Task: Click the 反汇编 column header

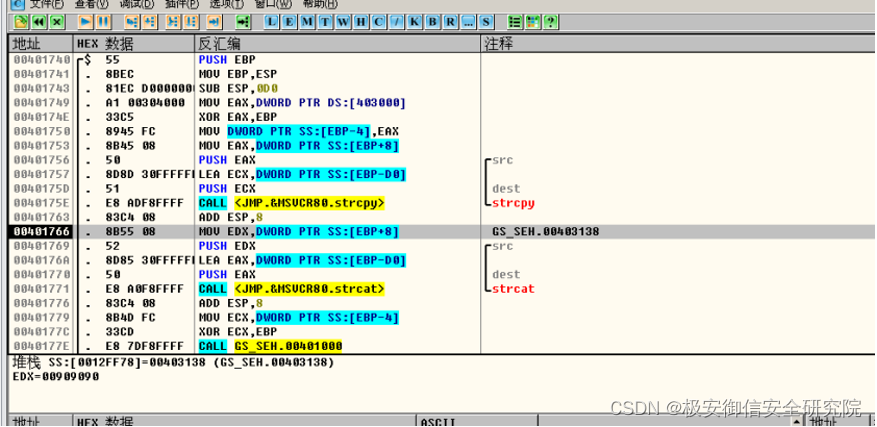Action: click(338, 44)
